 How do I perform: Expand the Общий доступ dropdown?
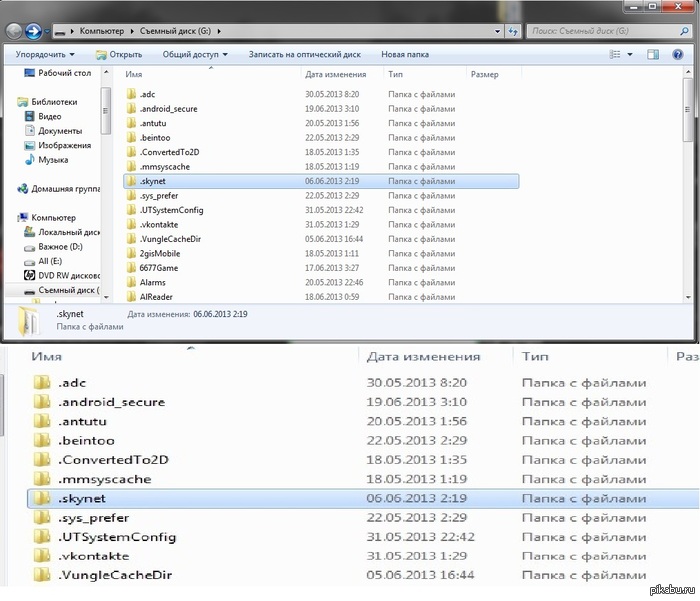point(195,54)
